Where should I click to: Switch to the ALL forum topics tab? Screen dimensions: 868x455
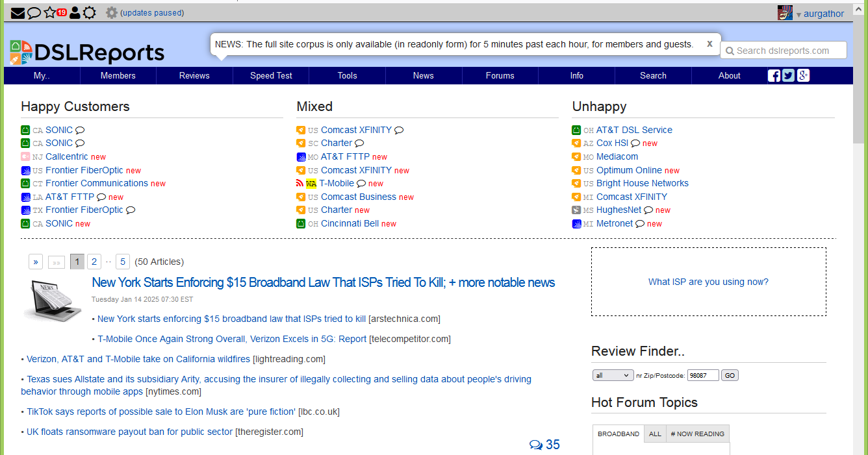coord(655,434)
